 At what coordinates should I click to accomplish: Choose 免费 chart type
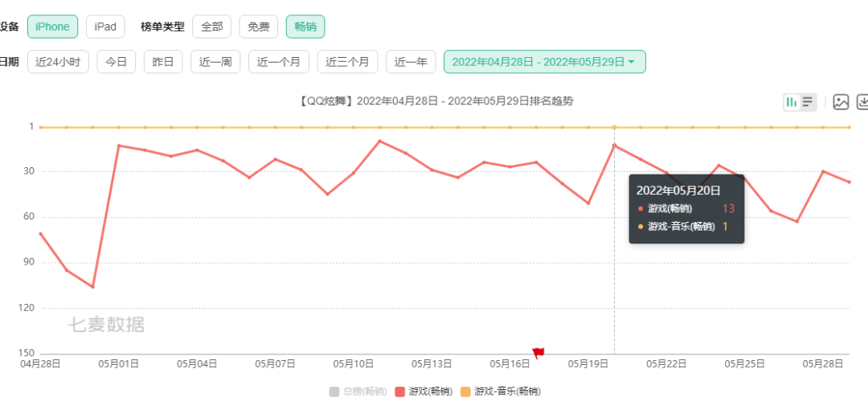[x=259, y=27]
